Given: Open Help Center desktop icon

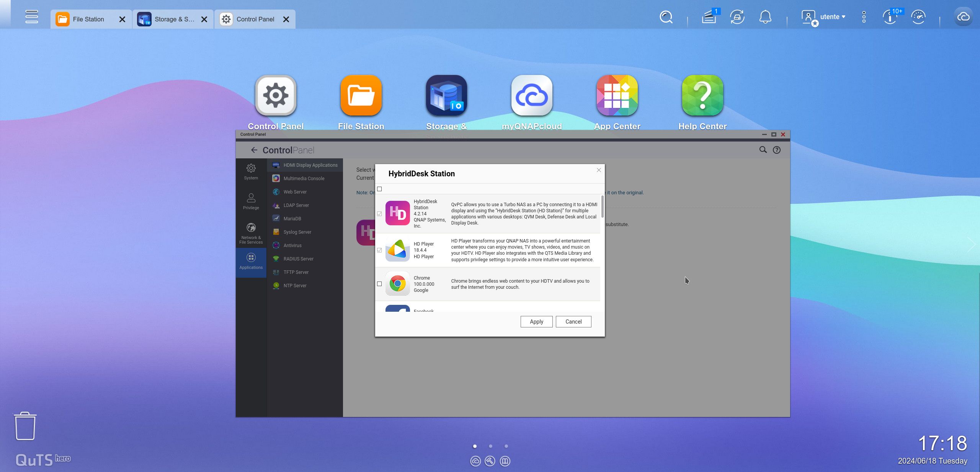Looking at the screenshot, I should (x=702, y=95).
